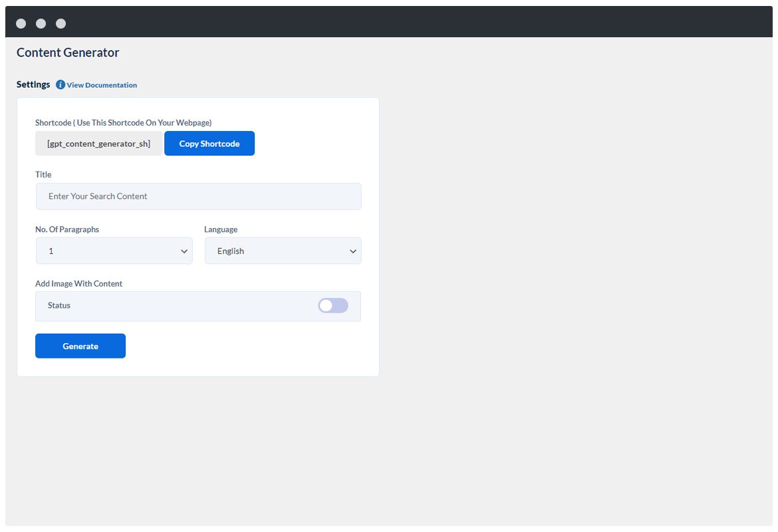The width and height of the screenshot is (778, 532).
Task: Click the Status label in the image row
Action: click(x=59, y=306)
